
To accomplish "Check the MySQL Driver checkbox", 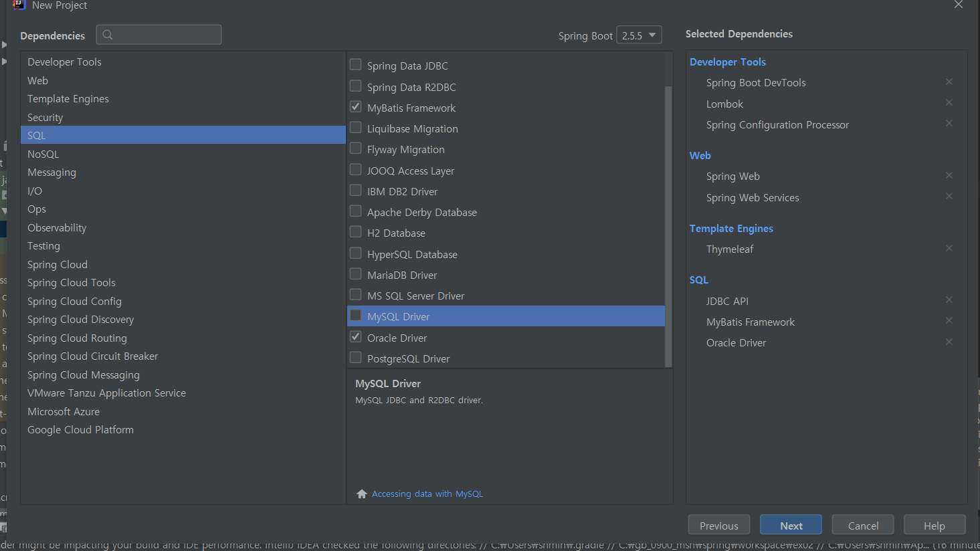I will tap(356, 316).
